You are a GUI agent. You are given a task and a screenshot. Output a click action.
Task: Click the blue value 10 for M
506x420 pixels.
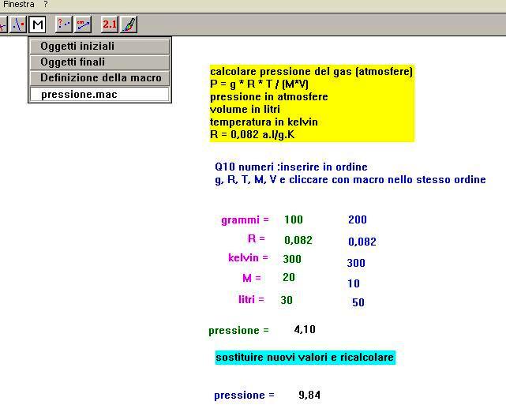pos(354,283)
